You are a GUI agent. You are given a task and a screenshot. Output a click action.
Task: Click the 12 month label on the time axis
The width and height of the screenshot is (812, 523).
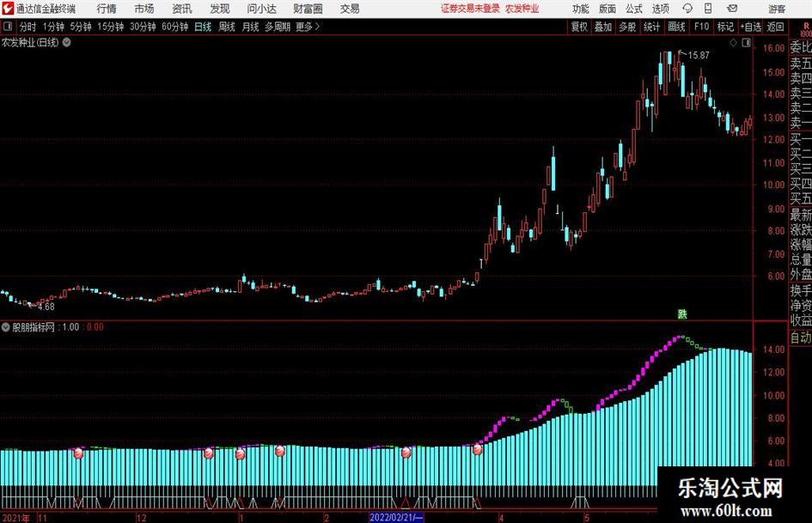141,518
